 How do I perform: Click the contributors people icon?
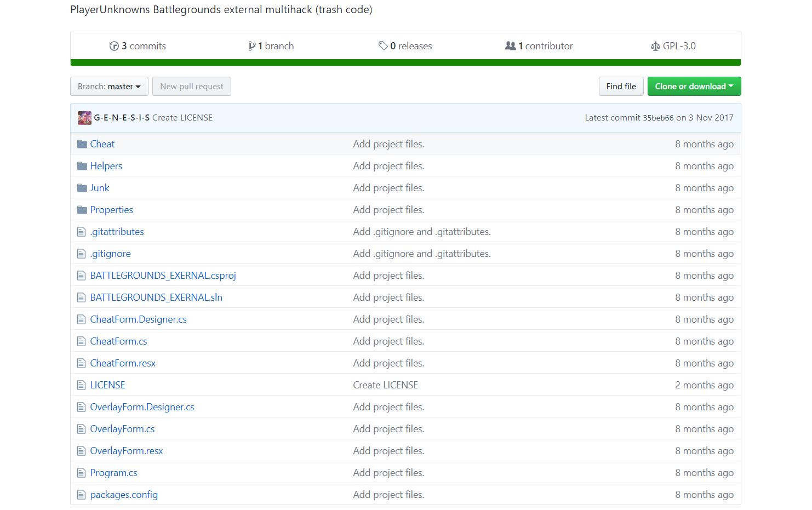tap(510, 46)
